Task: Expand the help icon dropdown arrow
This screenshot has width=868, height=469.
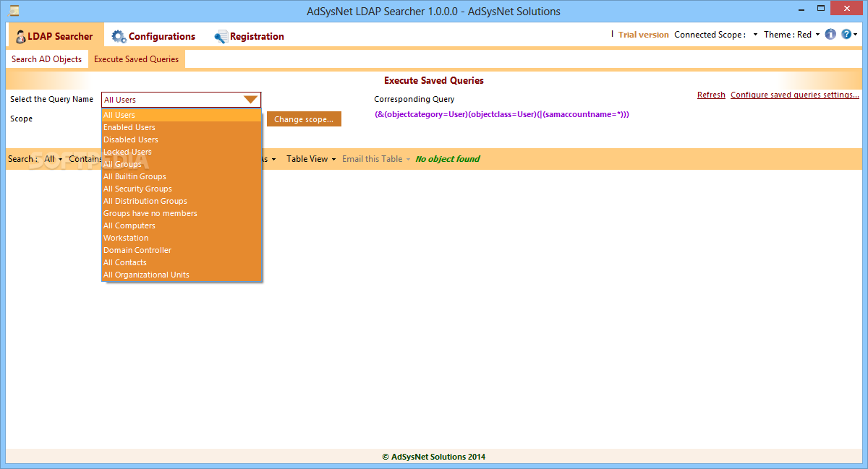Action: pos(856,35)
